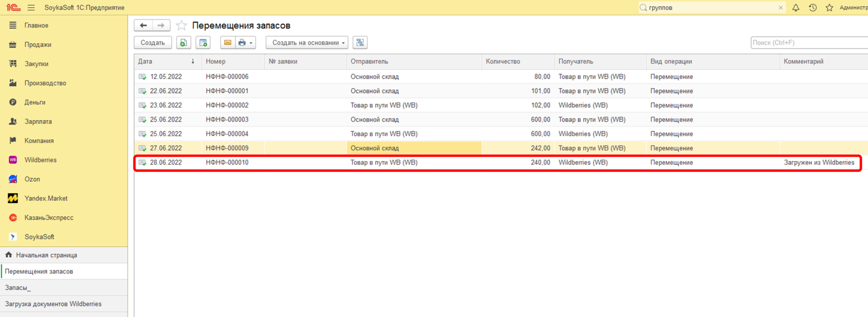Select document НФНФ-000009
The image size is (868, 317).
pos(227,148)
